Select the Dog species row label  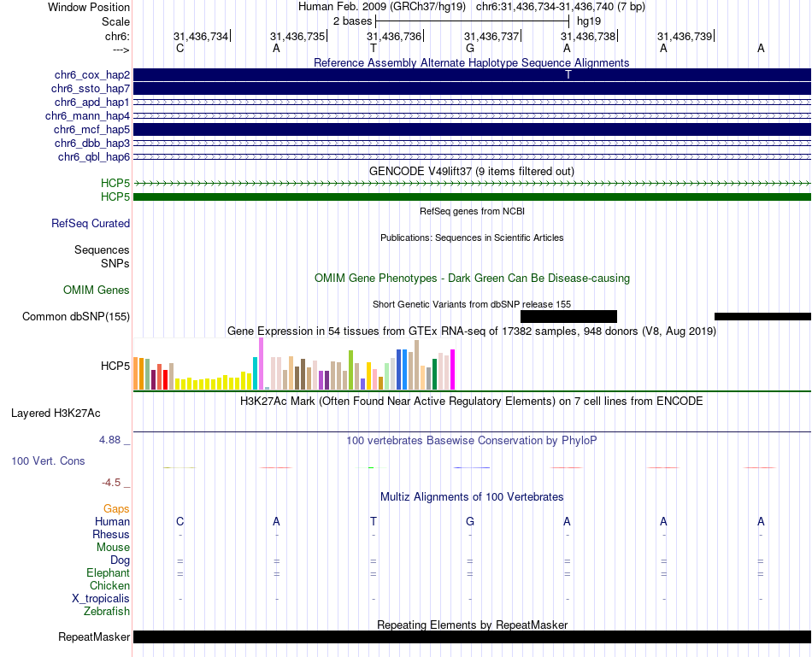point(120,560)
